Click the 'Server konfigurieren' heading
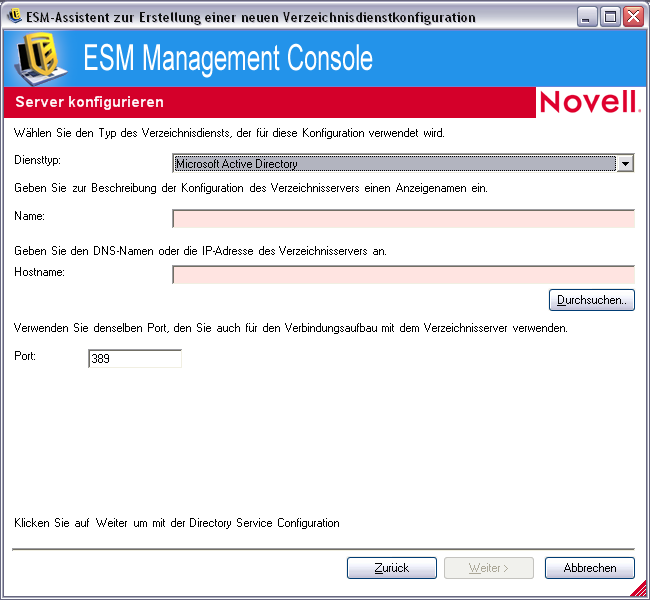The image size is (650, 600). pos(90,102)
